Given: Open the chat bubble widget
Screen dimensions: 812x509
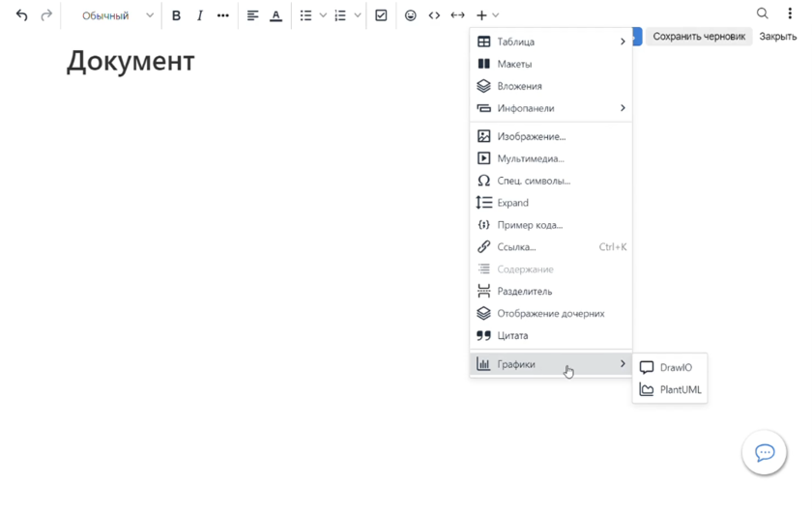Looking at the screenshot, I should pyautogui.click(x=764, y=453).
